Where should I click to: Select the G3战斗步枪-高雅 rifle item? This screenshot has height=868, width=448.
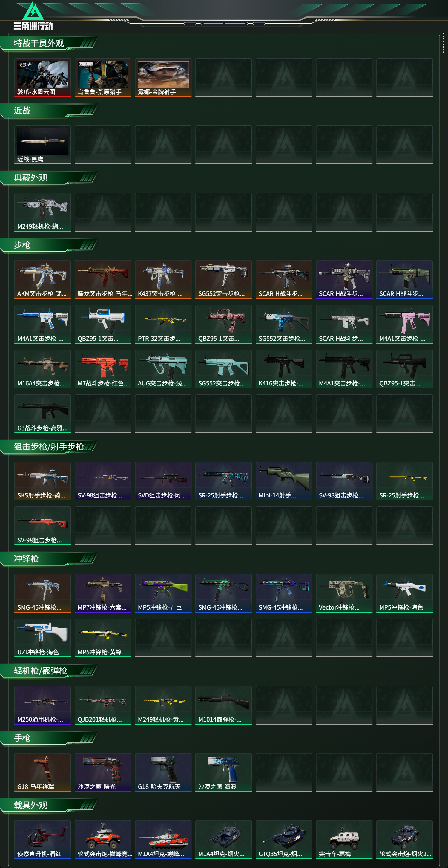click(x=42, y=414)
